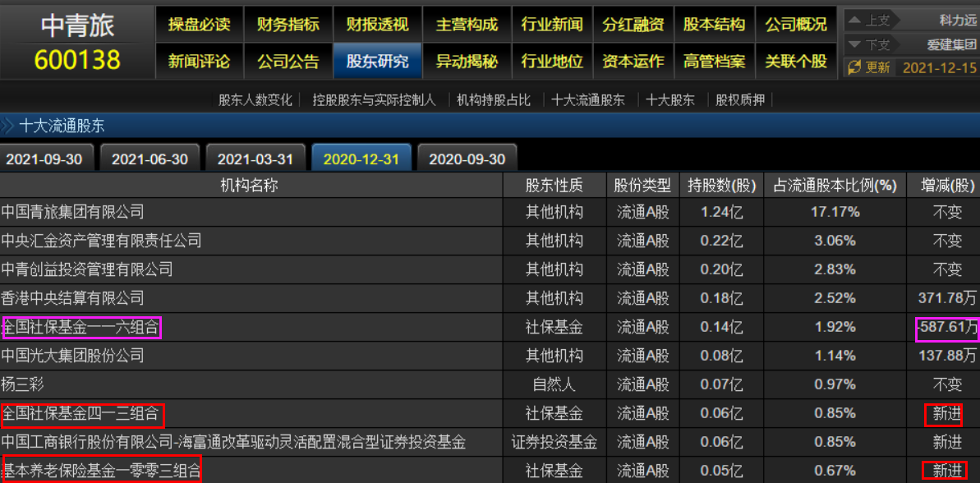Click the refresh icon next to 更新
Viewport: 980px width, 483px height.
[x=853, y=67]
